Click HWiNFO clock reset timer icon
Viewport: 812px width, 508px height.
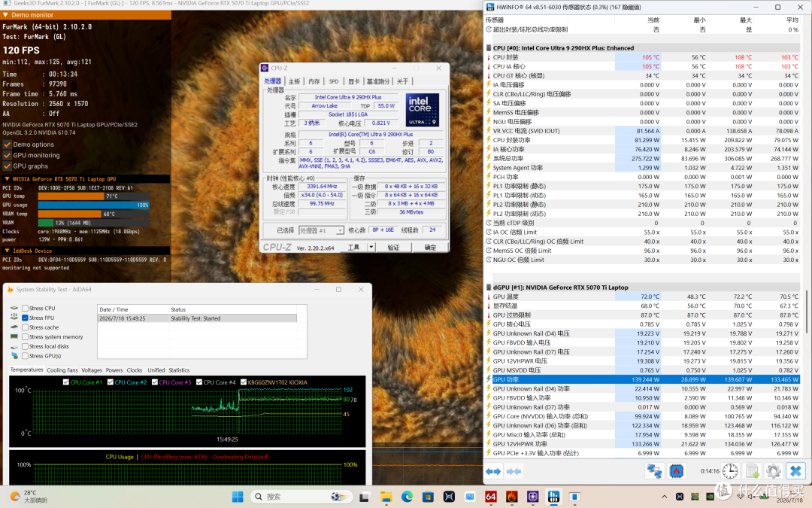pyautogui.click(x=730, y=471)
